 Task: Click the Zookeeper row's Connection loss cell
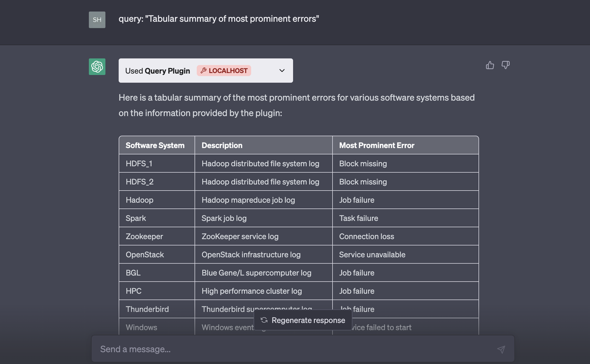tap(406, 236)
